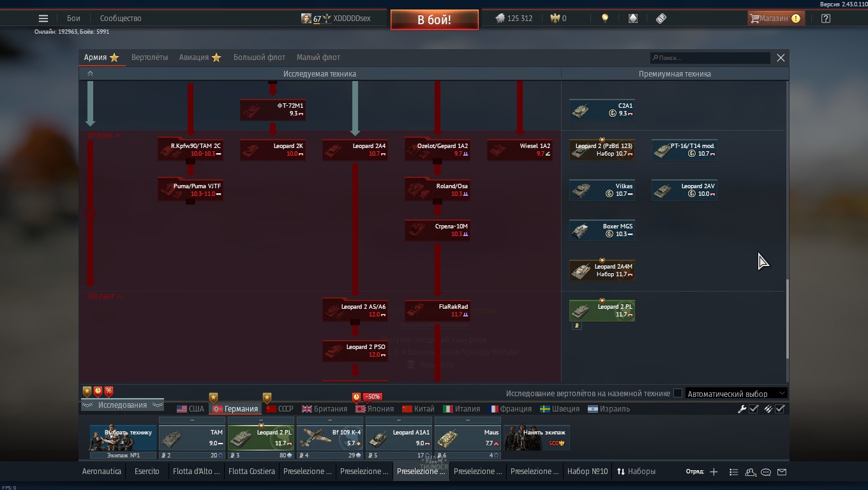Screen dimensions: 868x490
Task: Click the wrench auto-repair icon
Action: coord(742,409)
